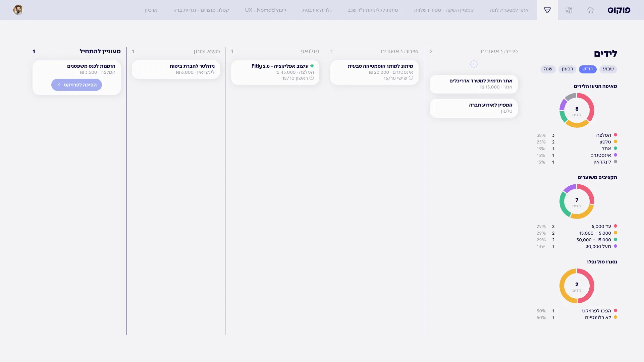
Task: Open the אתר תדמית למשרד אדריכלים lead card
Action: pyautogui.click(x=474, y=84)
